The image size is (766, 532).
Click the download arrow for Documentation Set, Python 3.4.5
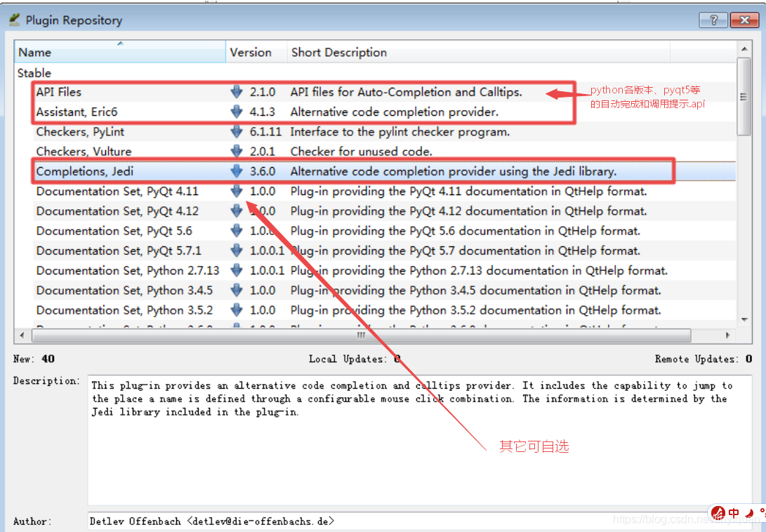[x=237, y=290]
